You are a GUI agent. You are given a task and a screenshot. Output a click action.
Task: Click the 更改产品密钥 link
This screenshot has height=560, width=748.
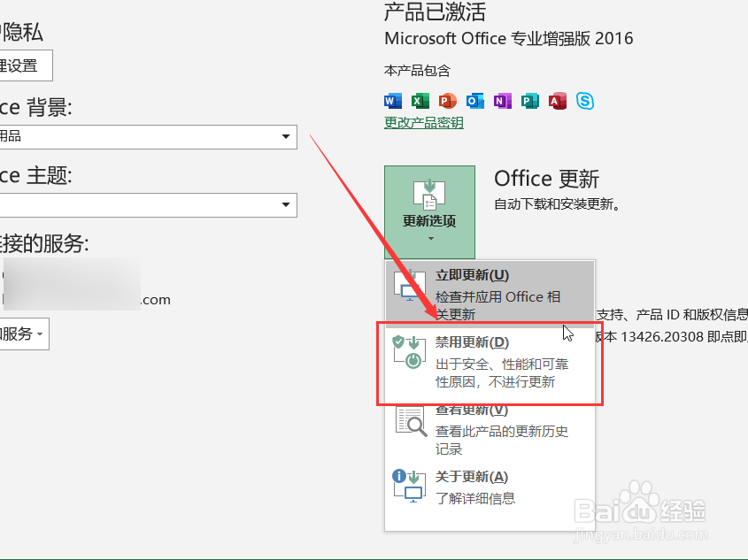pyautogui.click(x=424, y=122)
